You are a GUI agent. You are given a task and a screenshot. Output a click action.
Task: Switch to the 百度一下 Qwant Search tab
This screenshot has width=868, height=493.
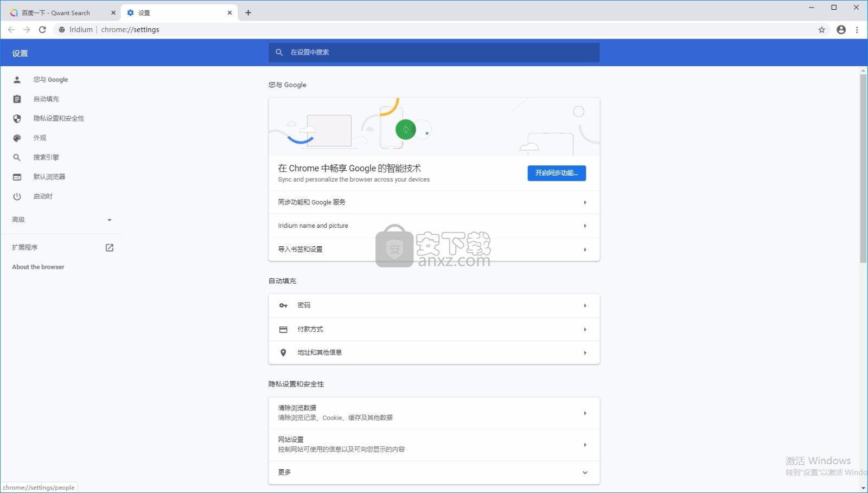click(x=62, y=12)
